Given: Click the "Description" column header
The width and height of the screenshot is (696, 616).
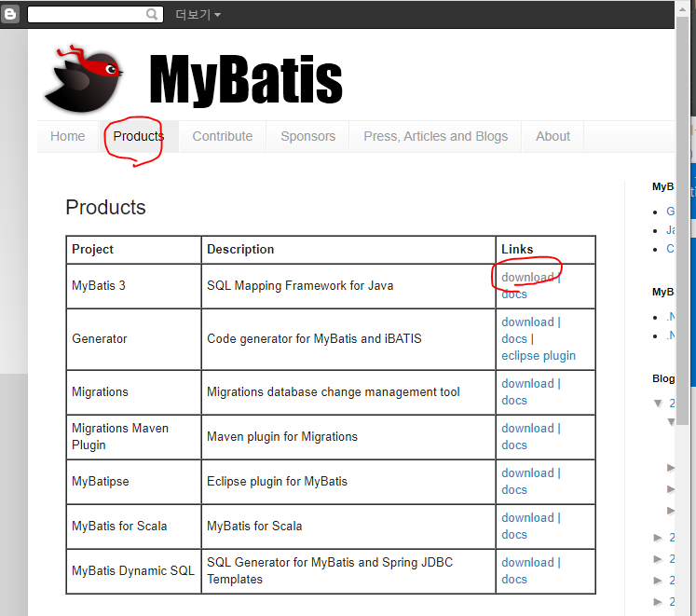Looking at the screenshot, I should [x=348, y=250].
